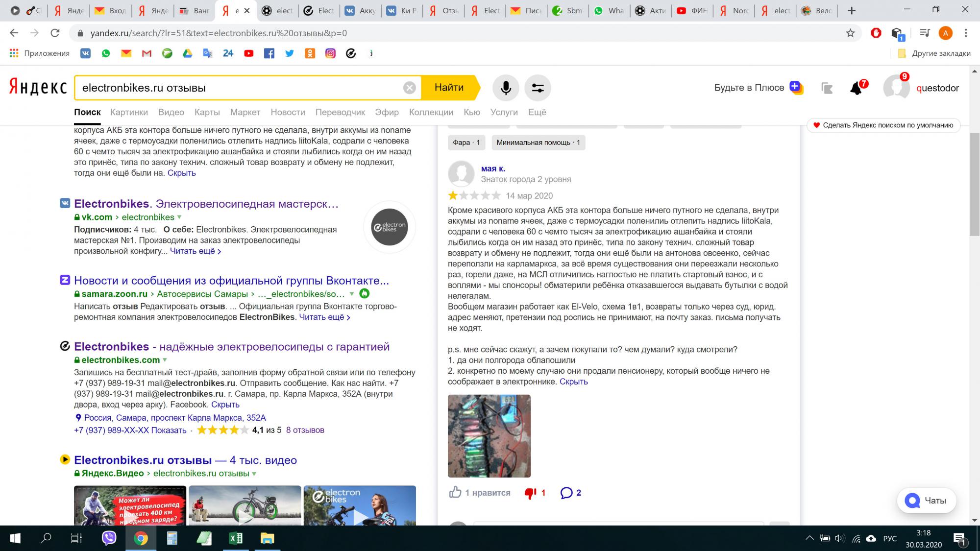The image size is (980, 551).
Task: Collapse review text with 'Скрыть' link
Action: [x=573, y=382]
